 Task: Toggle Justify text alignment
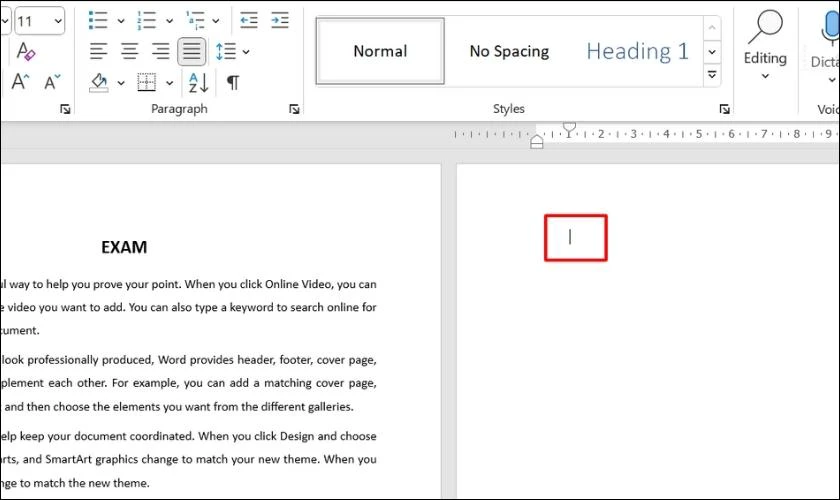pyautogui.click(x=191, y=51)
